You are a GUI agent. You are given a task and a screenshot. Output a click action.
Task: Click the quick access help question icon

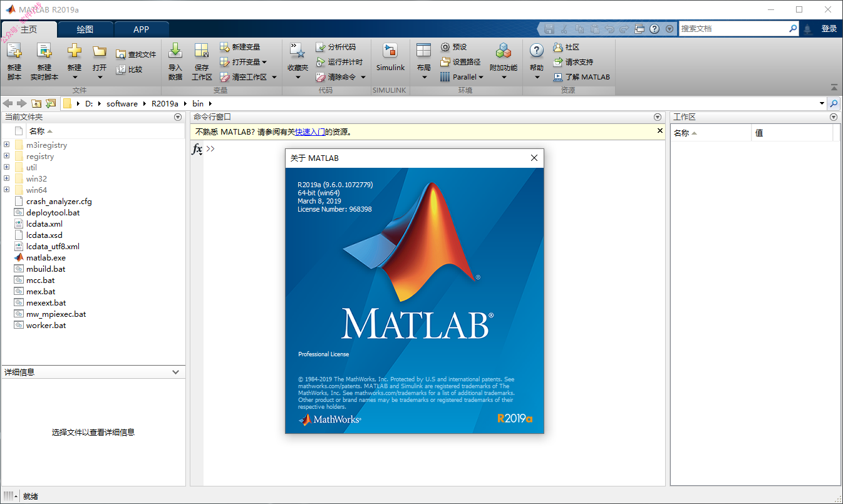click(654, 29)
